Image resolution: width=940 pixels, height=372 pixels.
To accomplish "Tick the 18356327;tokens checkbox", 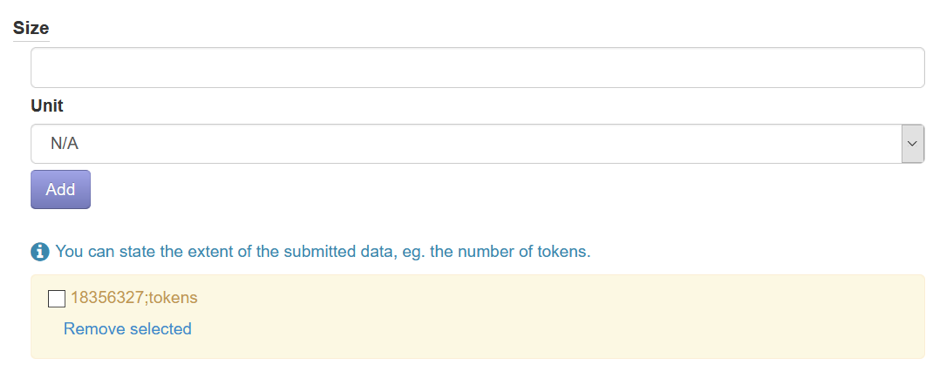I will point(56,298).
